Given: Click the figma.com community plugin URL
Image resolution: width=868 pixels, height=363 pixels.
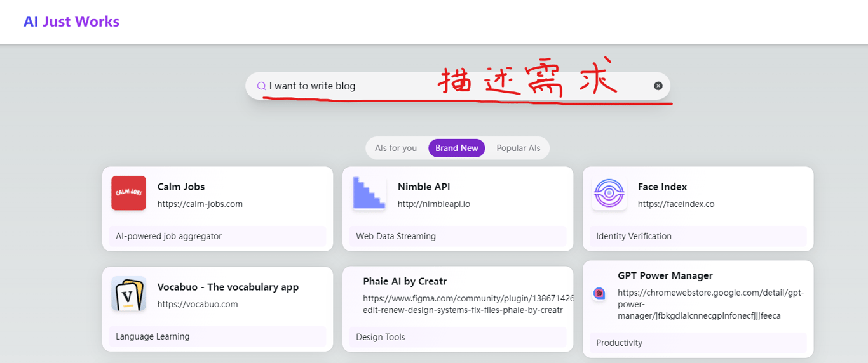Looking at the screenshot, I should coord(468,304).
